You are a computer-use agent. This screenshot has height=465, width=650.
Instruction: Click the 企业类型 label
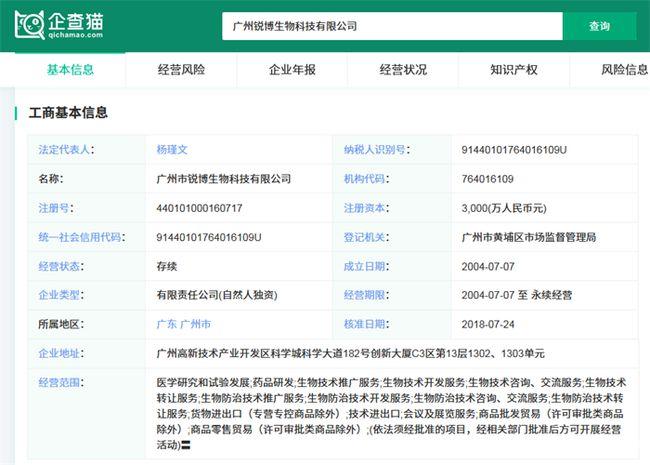pos(61,295)
